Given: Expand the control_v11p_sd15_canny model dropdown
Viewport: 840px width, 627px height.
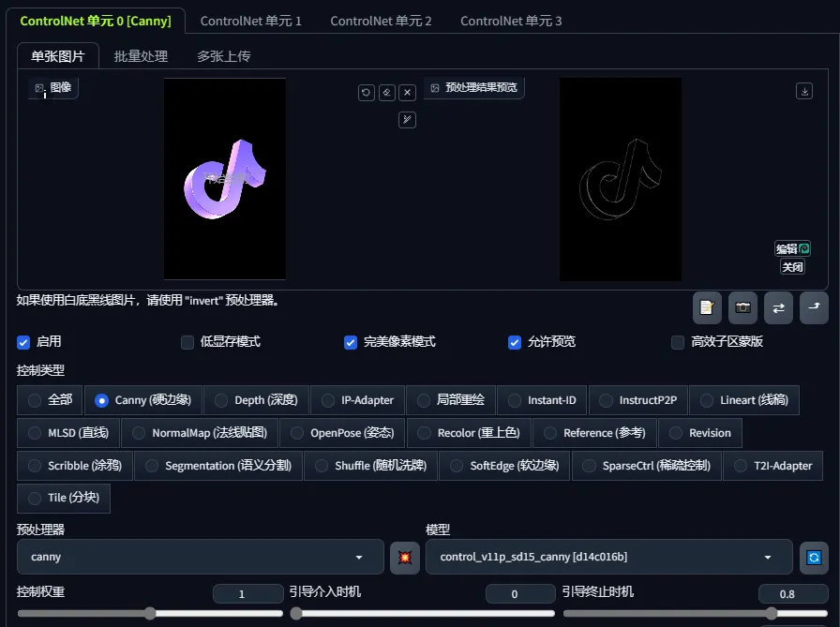Looking at the screenshot, I should pyautogui.click(x=608, y=557).
